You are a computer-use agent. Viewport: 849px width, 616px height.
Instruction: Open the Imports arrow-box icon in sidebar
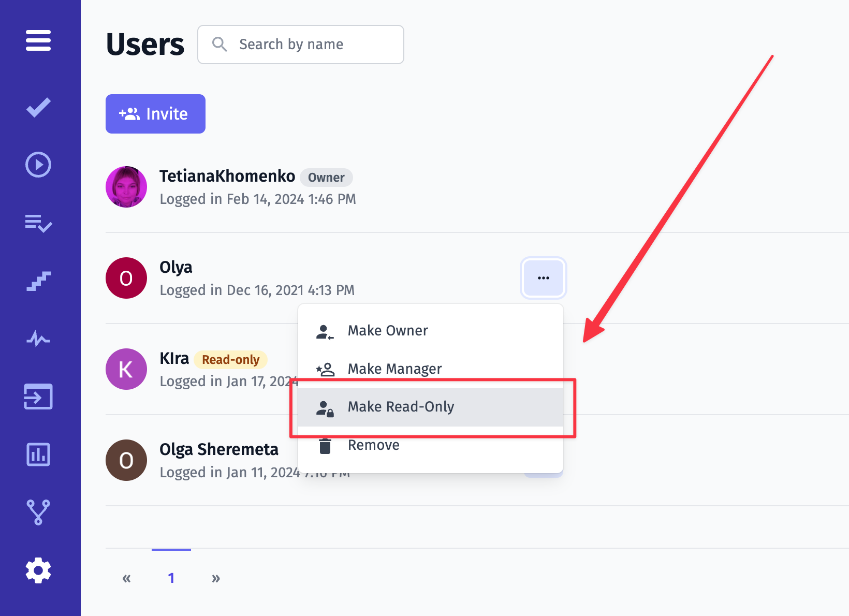(38, 397)
